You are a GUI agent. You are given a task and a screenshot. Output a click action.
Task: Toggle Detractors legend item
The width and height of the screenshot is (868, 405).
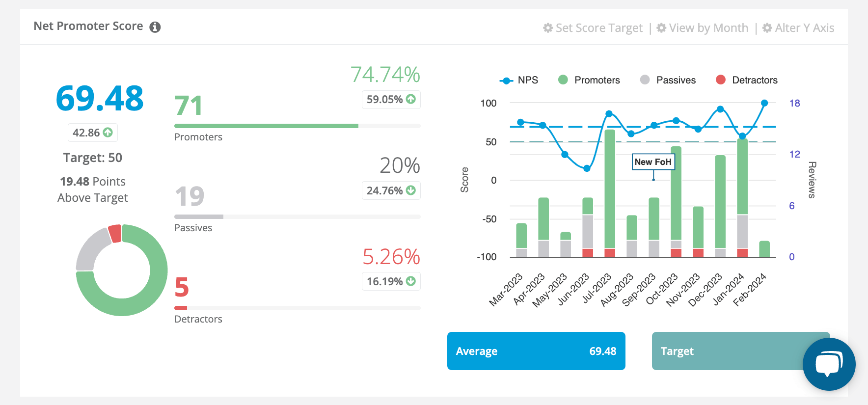point(747,80)
